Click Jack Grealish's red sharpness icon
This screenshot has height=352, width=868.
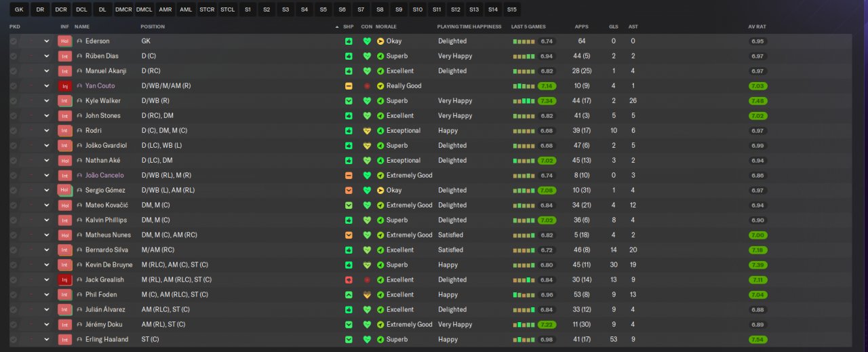(349, 280)
